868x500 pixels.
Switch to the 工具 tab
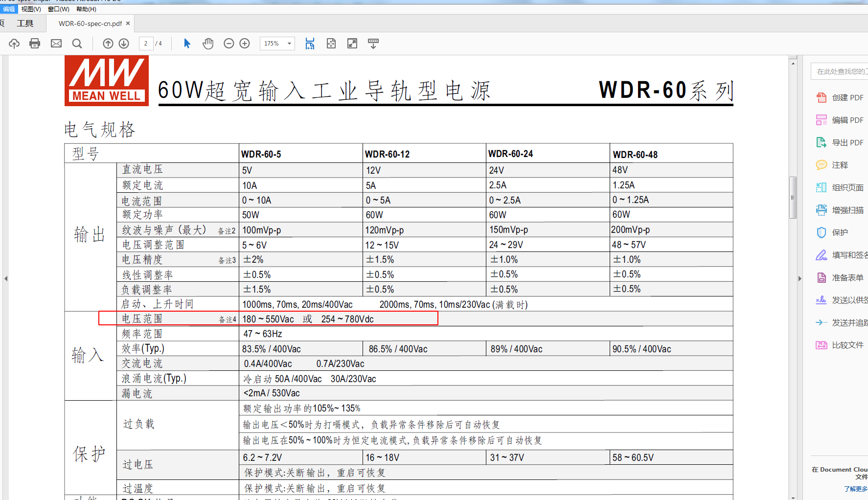tap(25, 23)
